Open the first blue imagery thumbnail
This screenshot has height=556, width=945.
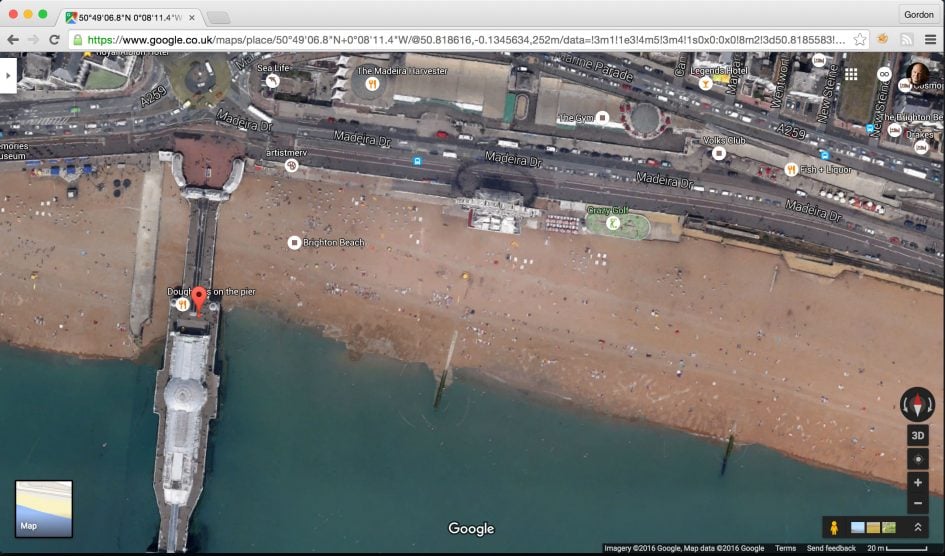click(858, 528)
